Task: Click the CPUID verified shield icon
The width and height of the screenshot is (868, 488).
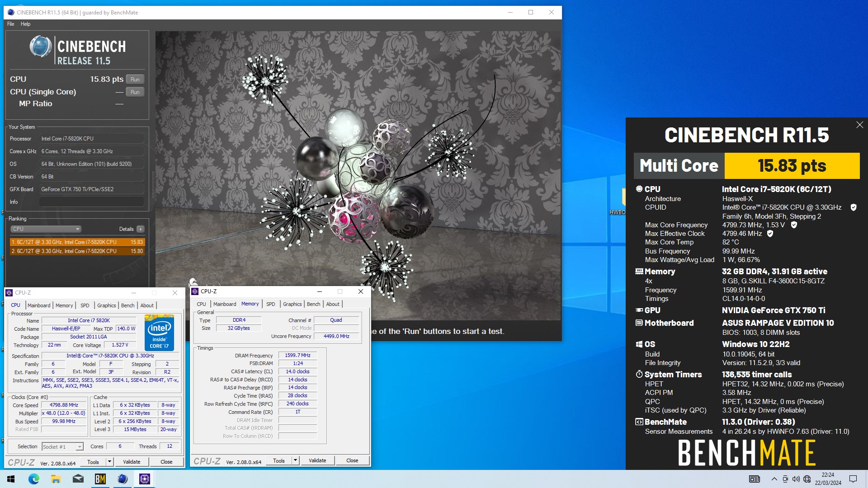Action: (x=854, y=207)
